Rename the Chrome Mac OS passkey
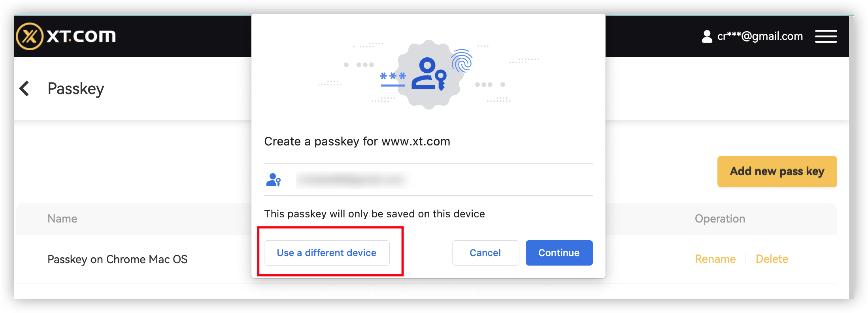 point(715,259)
